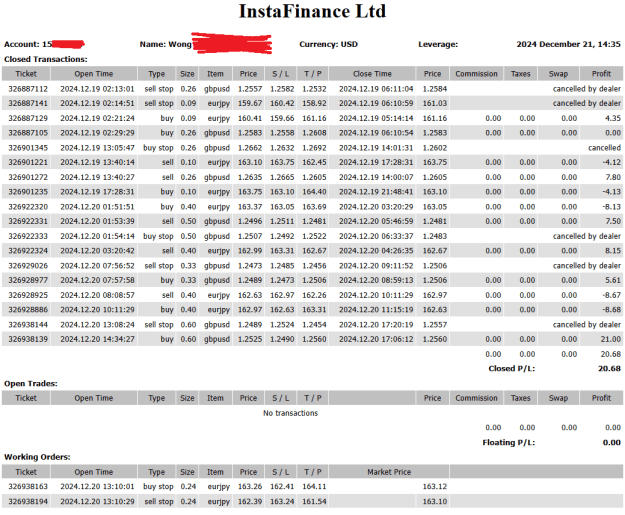The width and height of the screenshot is (625, 515).
Task: Click working order ticket 326938163
Action: pos(28,487)
